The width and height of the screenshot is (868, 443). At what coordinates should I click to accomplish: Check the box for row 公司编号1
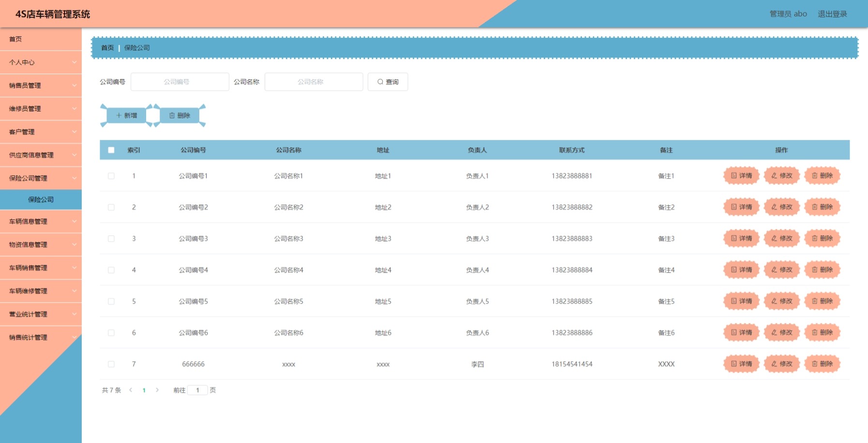tap(111, 176)
